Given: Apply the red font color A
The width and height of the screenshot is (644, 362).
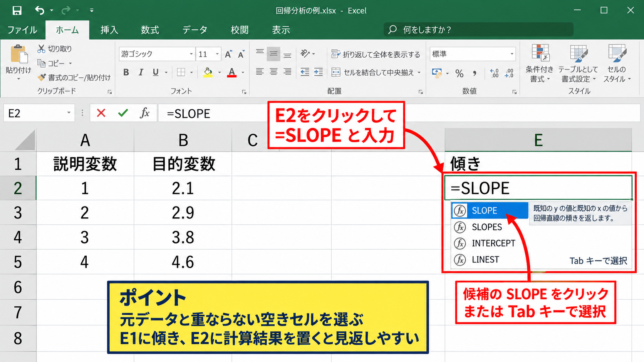Looking at the screenshot, I should click(232, 72).
